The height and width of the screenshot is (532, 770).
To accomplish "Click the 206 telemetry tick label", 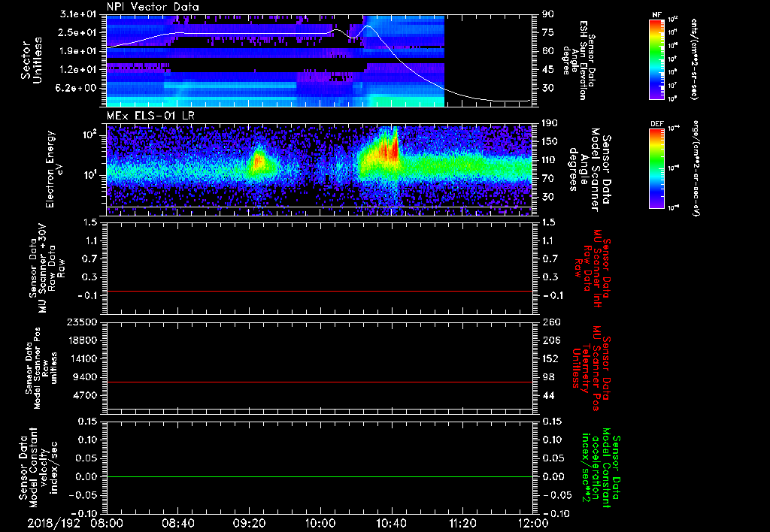I will pos(550,340).
